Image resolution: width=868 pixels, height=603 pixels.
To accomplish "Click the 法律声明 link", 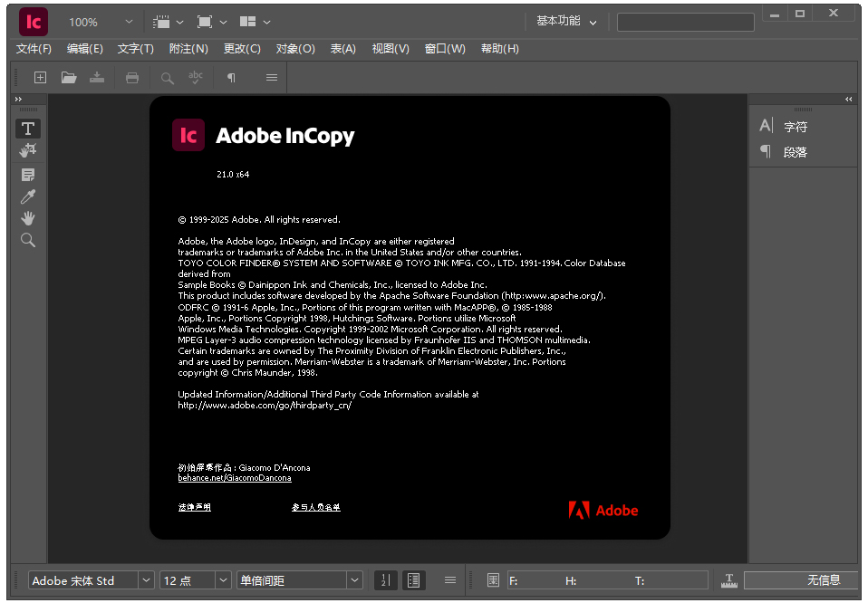I will [x=193, y=507].
